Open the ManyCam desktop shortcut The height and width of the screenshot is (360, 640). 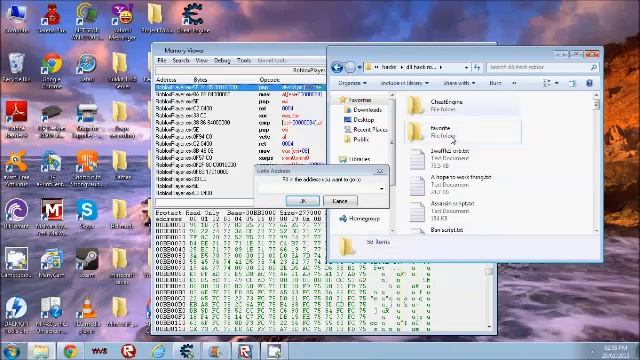(51, 263)
